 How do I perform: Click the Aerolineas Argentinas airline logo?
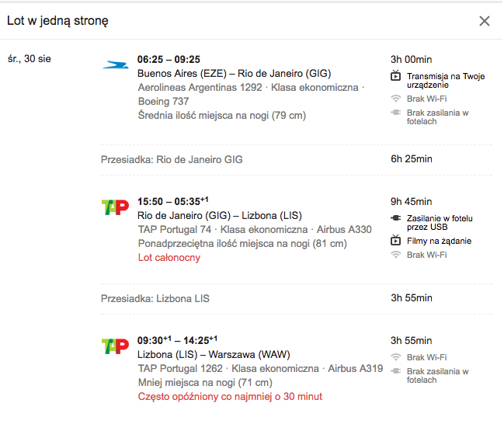pos(116,65)
